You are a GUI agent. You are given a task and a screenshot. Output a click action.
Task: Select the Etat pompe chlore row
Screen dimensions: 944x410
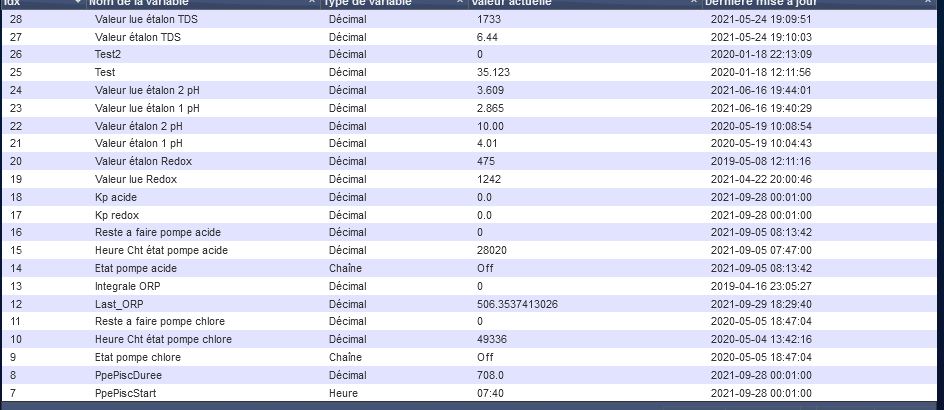pos(470,357)
